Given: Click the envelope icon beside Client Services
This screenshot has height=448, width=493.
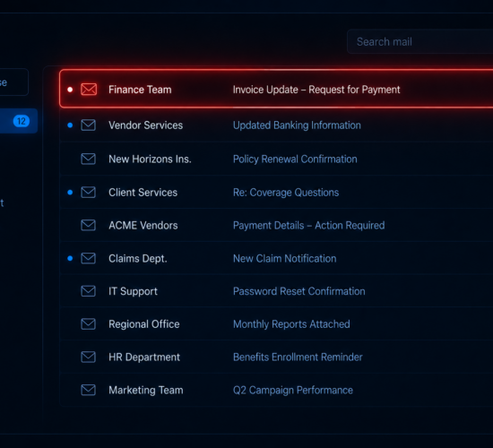Looking at the screenshot, I should [89, 192].
